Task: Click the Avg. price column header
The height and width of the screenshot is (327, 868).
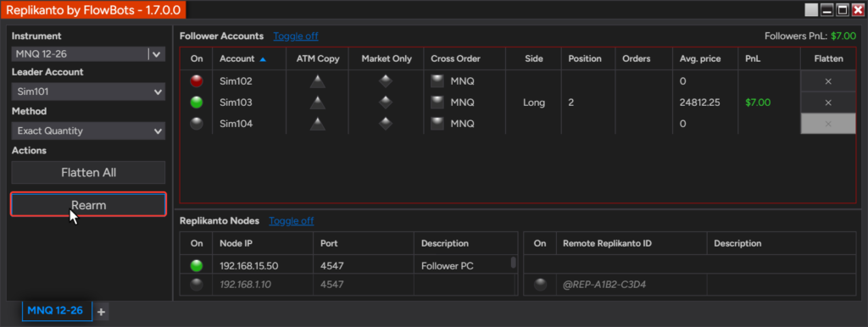Action: 704,58
